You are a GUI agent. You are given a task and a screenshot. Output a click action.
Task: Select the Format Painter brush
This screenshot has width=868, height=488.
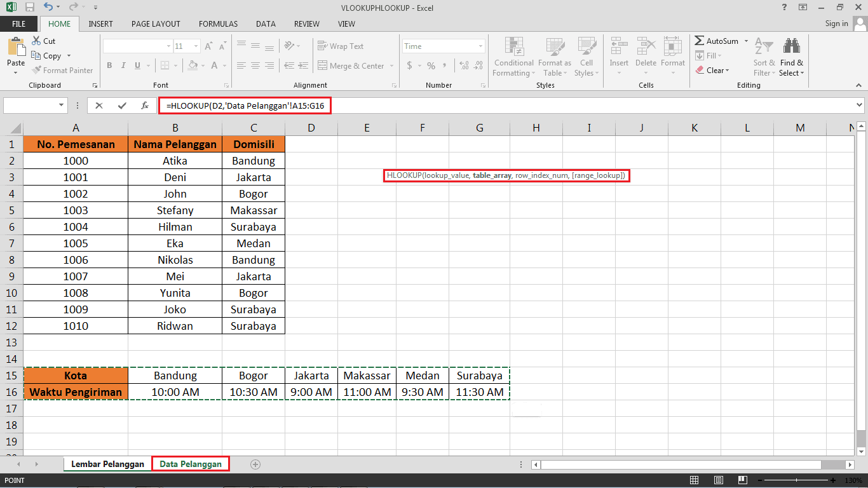[62, 71]
